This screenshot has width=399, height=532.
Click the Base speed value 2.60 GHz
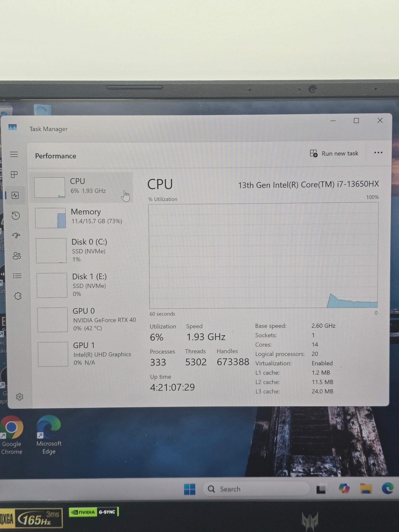pyautogui.click(x=324, y=326)
